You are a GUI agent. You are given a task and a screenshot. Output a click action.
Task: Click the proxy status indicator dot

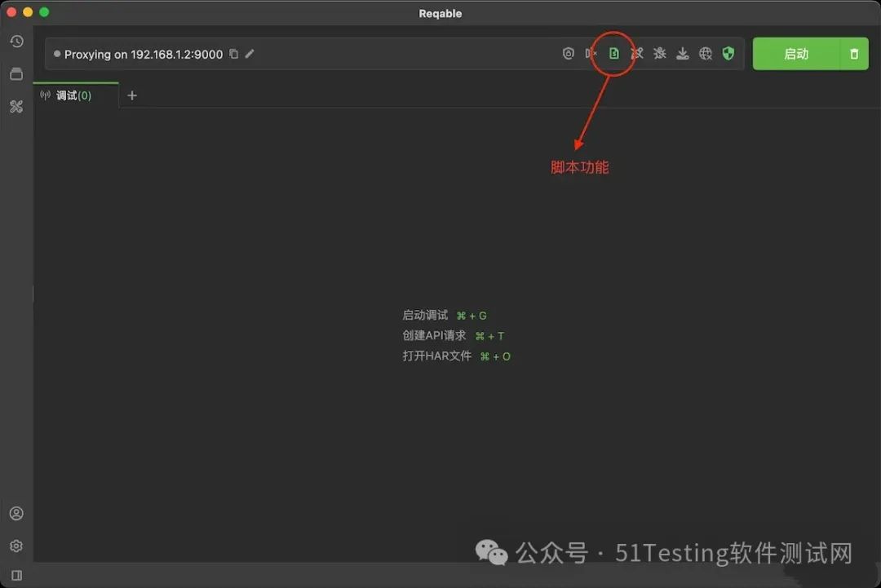point(57,54)
